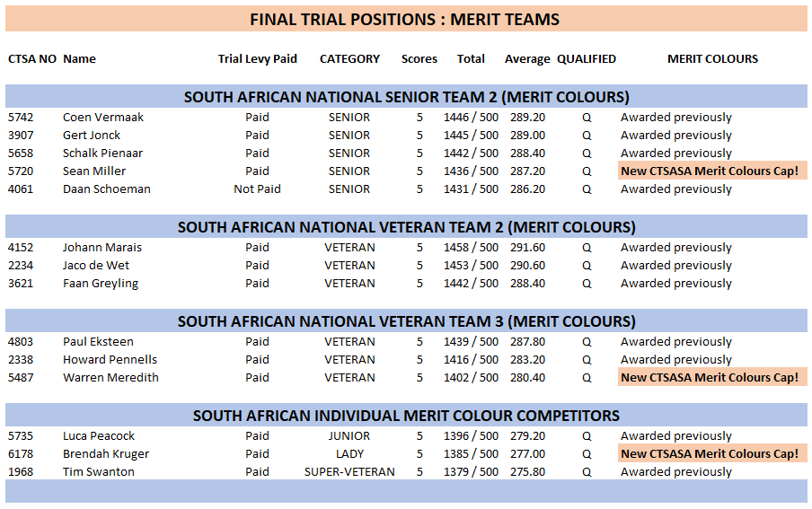
Task: Select the Coen Vermaak name cell
Action: click(x=103, y=118)
